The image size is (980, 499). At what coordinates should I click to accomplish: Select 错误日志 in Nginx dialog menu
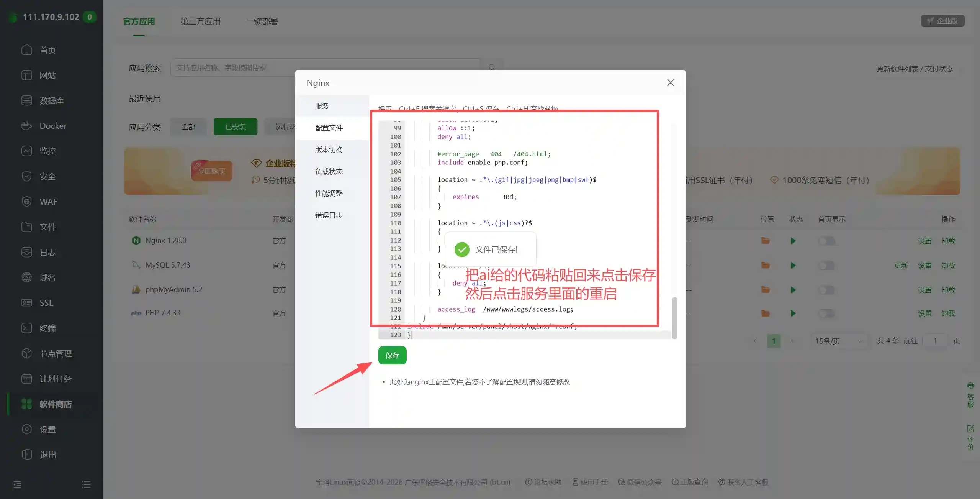(332, 215)
